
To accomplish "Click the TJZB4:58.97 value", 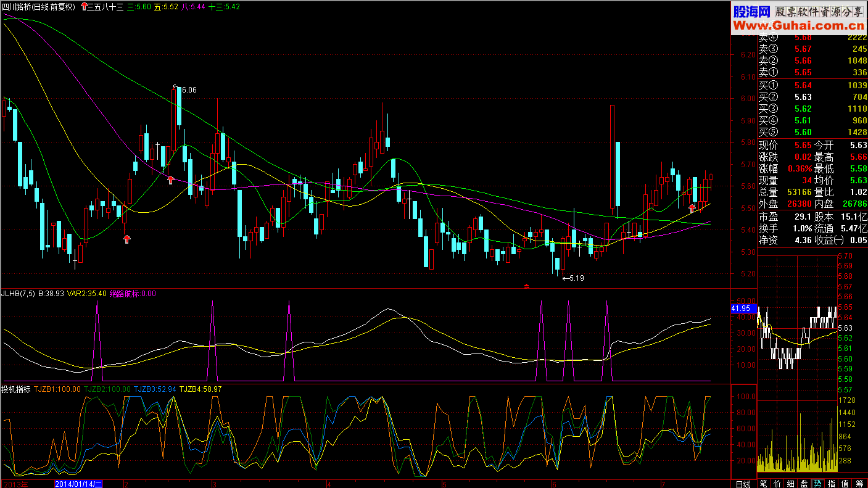I will click(200, 389).
